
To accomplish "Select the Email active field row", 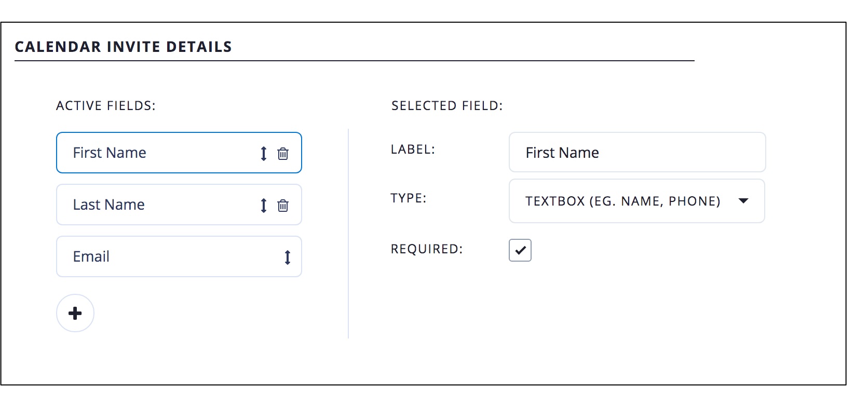I will click(x=156, y=256).
